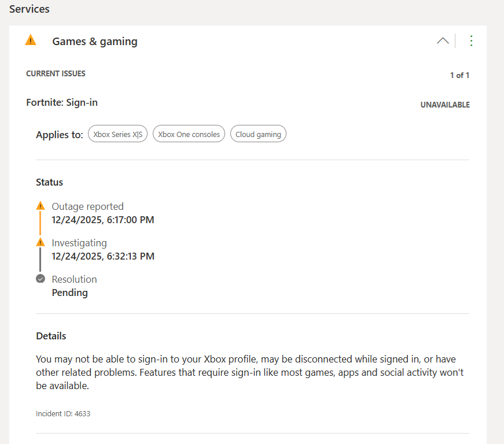Click the details paragraph about Xbox profile sign-in

click(250, 372)
